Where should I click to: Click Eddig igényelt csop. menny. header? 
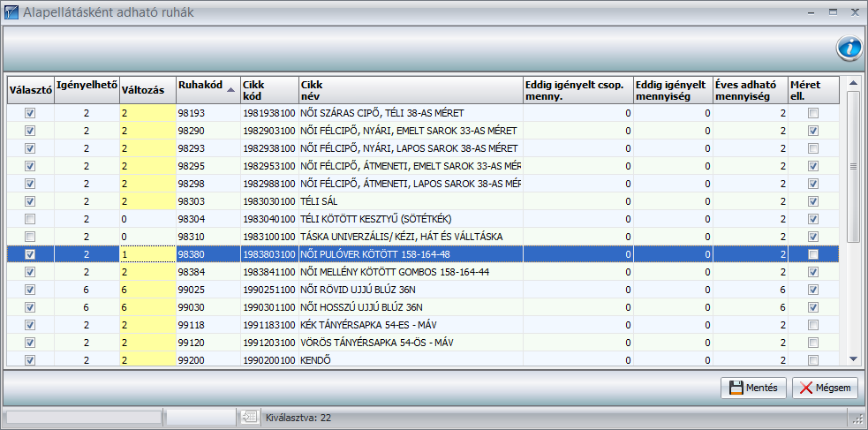pyautogui.click(x=578, y=90)
